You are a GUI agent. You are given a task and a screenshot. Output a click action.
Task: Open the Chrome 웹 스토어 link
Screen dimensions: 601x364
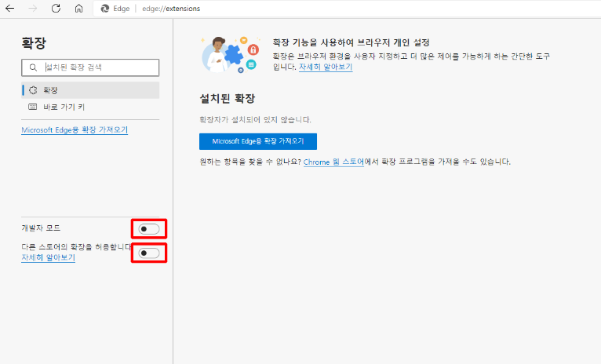click(x=333, y=162)
